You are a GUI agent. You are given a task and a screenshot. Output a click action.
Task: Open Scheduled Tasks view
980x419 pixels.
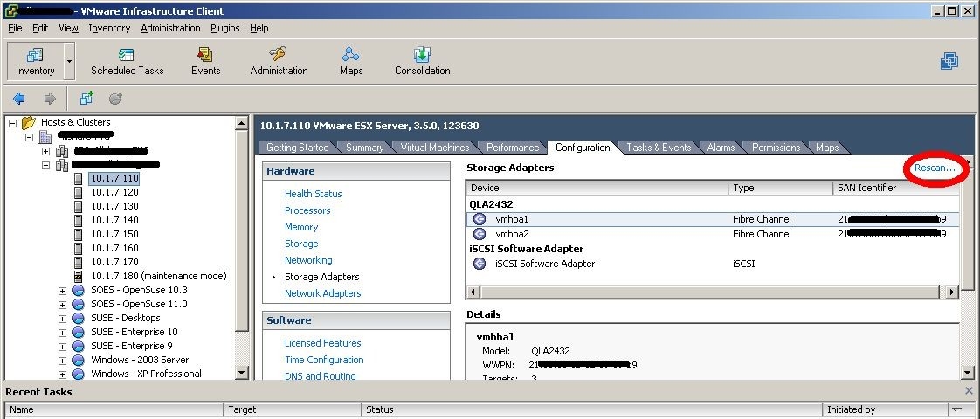127,61
